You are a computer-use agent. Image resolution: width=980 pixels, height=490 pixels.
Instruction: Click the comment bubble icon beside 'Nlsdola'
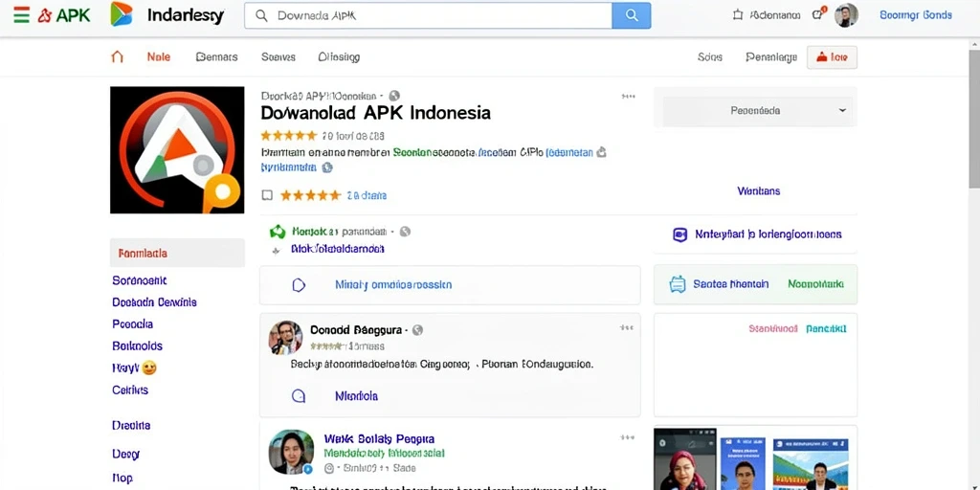click(x=299, y=396)
